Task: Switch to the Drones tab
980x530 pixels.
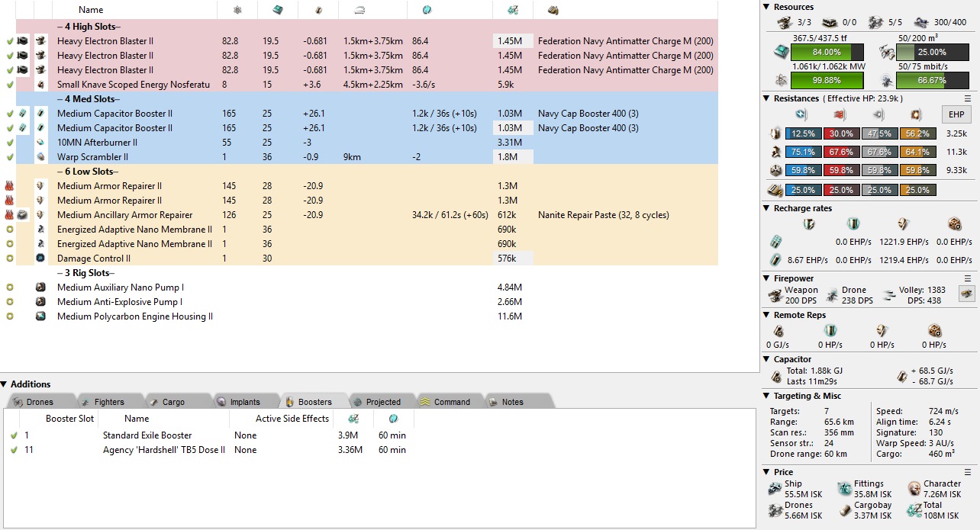Action: tap(40, 402)
